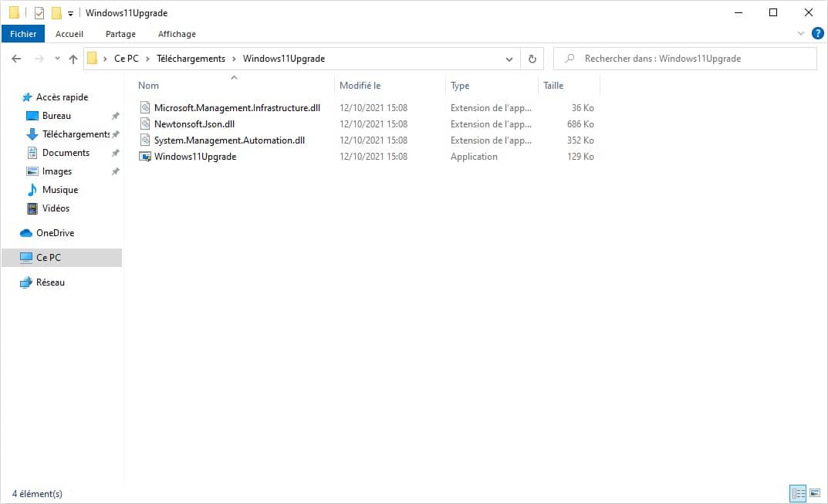Image resolution: width=828 pixels, height=504 pixels.
Task: Open 'Réseau' in the navigation pane
Action: [50, 282]
